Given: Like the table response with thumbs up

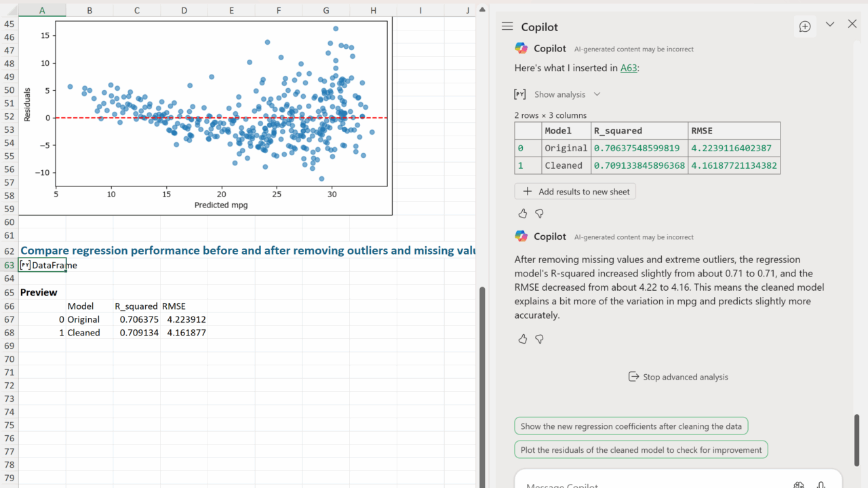Looking at the screenshot, I should [522, 213].
